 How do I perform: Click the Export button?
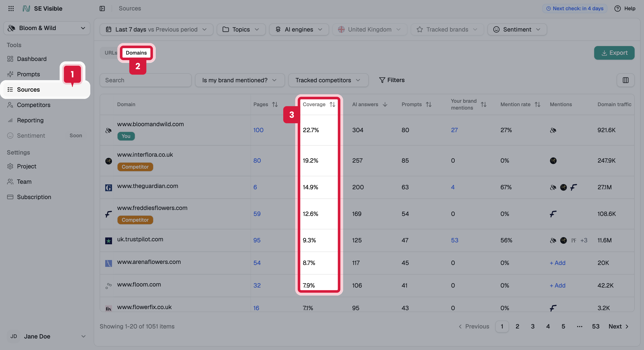click(x=614, y=53)
